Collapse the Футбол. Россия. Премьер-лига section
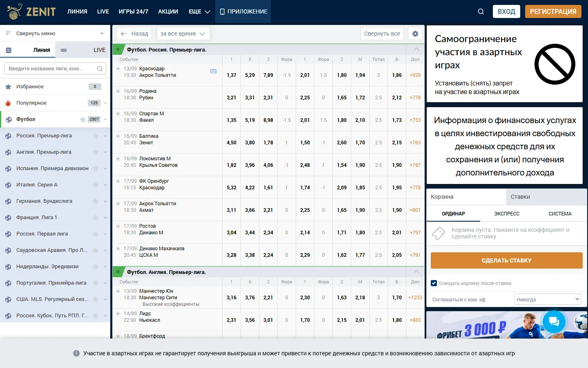The image size is (588, 368). pos(416,49)
